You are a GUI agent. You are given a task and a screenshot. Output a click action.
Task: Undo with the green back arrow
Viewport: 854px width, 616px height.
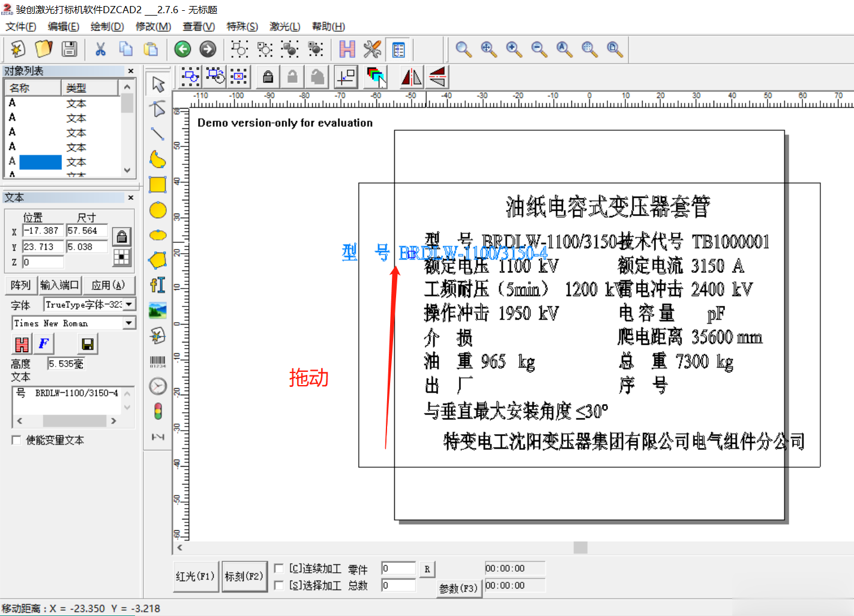pos(182,49)
